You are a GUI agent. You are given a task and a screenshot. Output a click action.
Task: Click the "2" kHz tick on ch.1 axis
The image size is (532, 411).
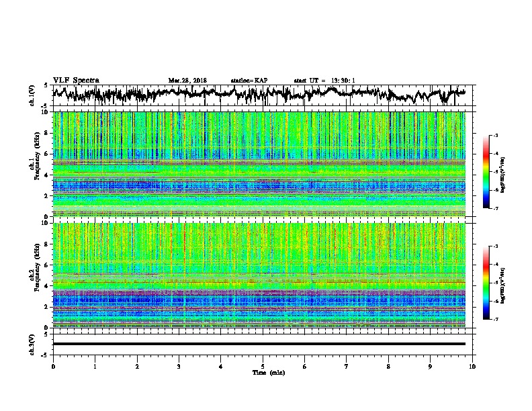click(x=46, y=196)
